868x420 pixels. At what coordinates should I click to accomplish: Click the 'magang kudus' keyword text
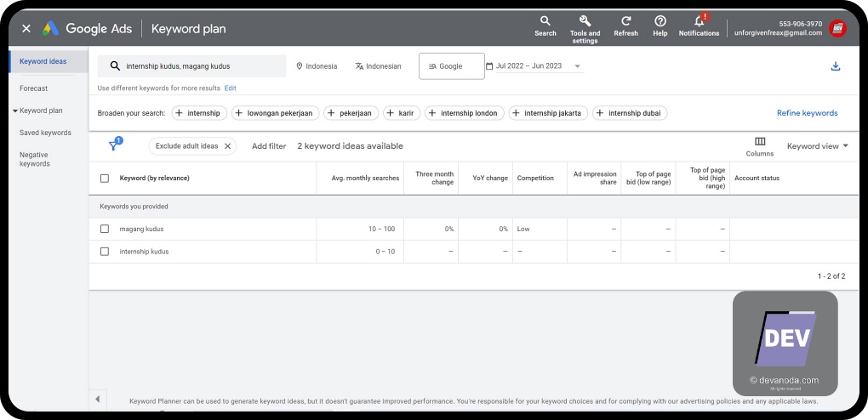click(142, 229)
